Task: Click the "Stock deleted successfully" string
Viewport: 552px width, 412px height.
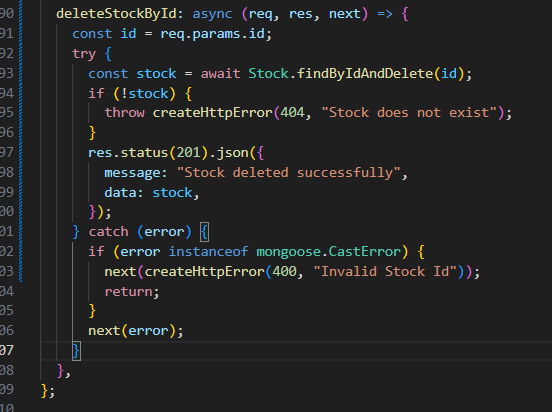Action: [x=289, y=173]
